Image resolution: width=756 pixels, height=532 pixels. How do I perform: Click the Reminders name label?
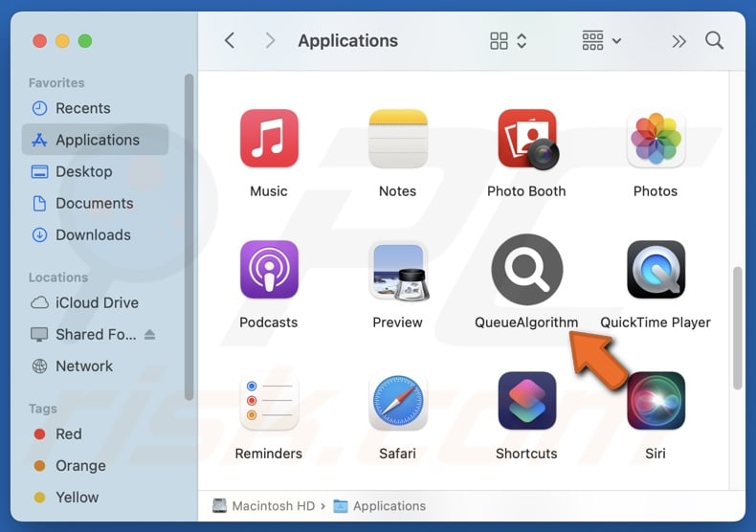coord(269,454)
